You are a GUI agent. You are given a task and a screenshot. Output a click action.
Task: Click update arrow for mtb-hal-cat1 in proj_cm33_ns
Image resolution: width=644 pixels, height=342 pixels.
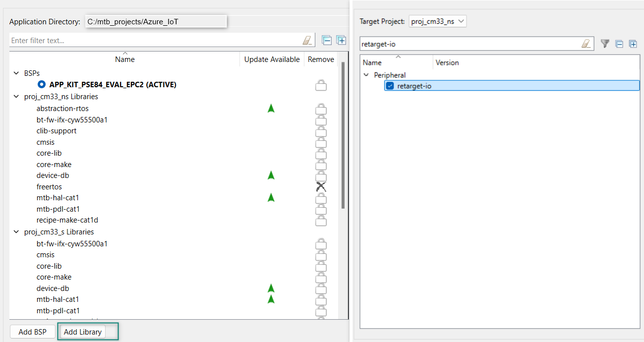271,198
